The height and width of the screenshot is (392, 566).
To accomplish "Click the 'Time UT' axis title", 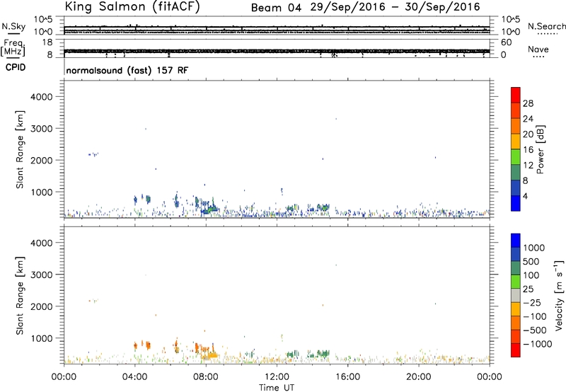I will click(277, 388).
